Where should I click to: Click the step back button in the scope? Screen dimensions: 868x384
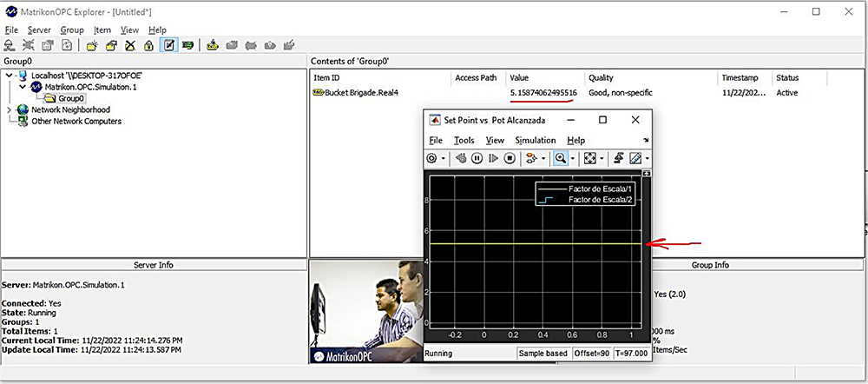[x=461, y=158]
